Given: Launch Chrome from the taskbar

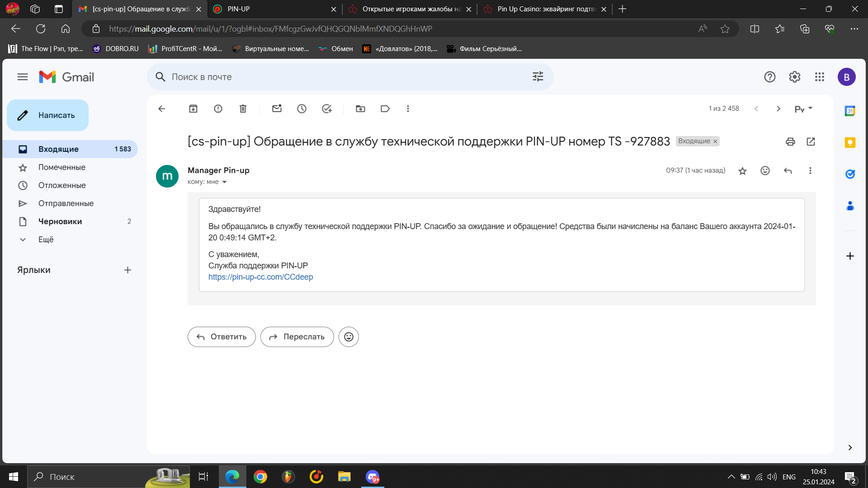Looking at the screenshot, I should pyautogui.click(x=260, y=477).
